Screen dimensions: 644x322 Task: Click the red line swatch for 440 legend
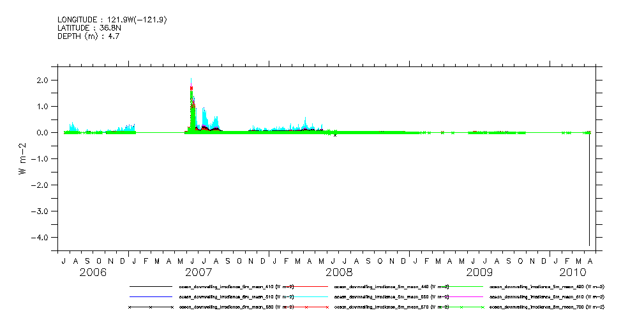click(306, 287)
